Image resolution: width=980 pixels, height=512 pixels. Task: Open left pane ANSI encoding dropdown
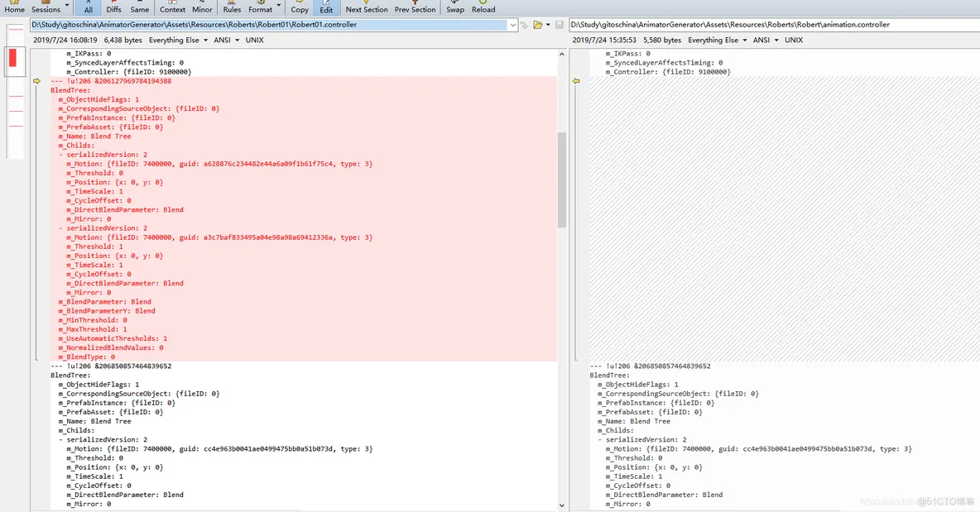pyautogui.click(x=226, y=40)
